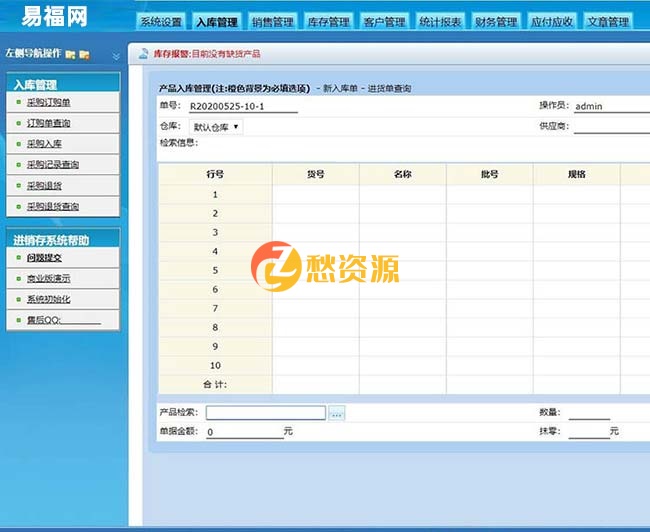Image resolution: width=650 pixels, height=532 pixels.
Task: Click the 货号 column header
Action: click(x=316, y=174)
